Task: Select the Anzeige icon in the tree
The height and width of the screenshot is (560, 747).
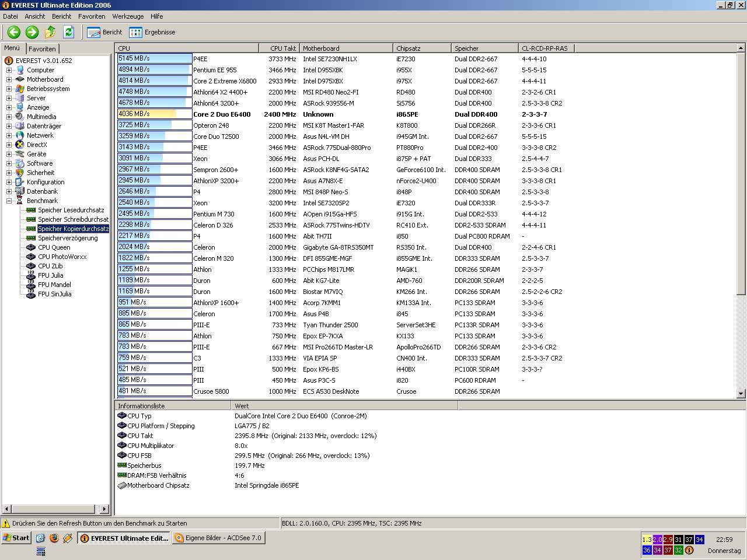Action: coord(20,107)
